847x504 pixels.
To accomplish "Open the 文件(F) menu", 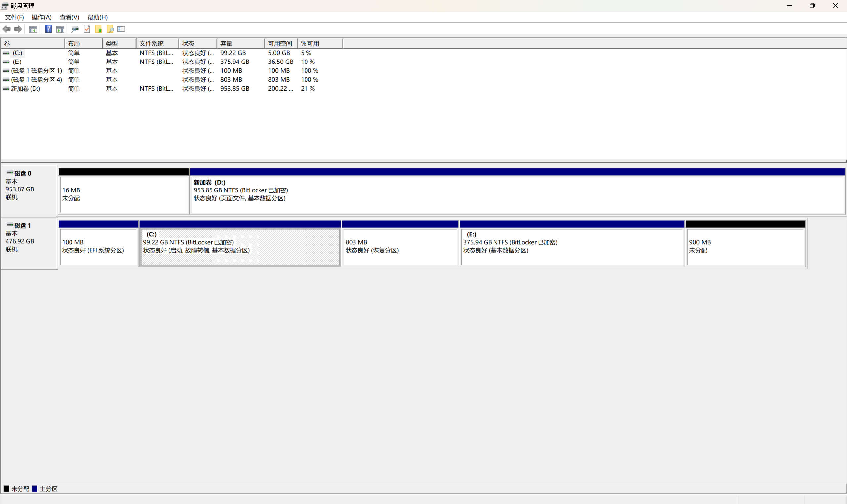I will click(x=14, y=17).
